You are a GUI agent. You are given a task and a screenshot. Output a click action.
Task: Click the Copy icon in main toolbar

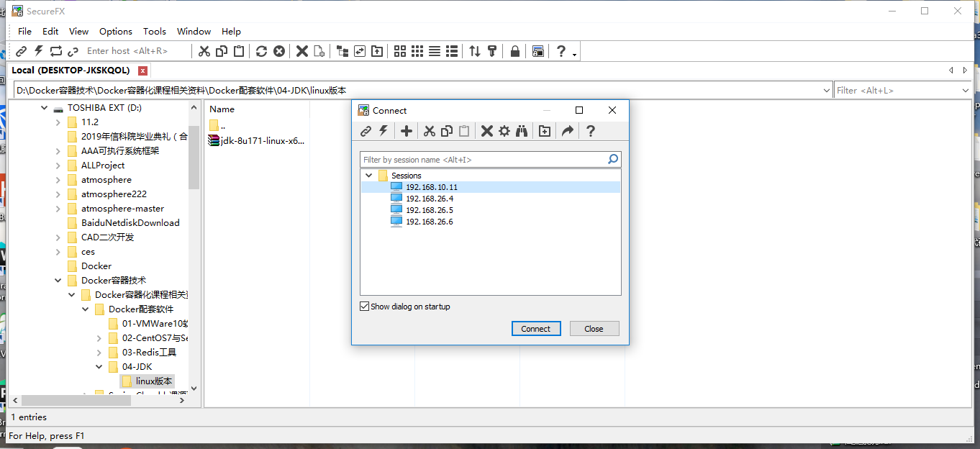(222, 51)
